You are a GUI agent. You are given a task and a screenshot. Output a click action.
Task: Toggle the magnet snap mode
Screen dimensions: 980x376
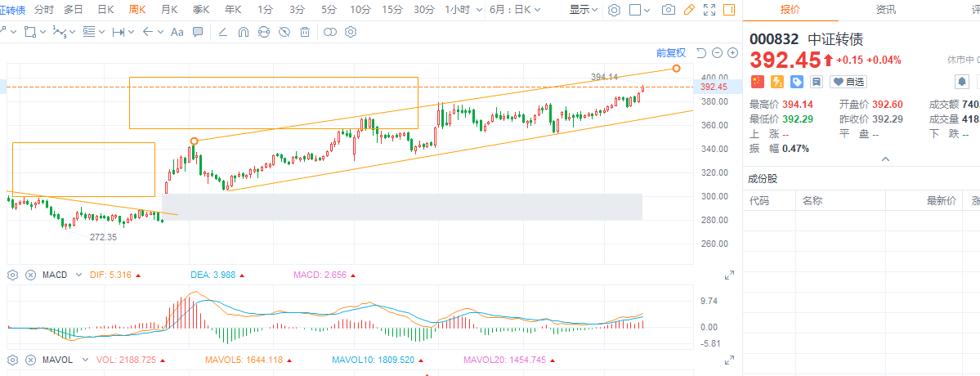coord(243,33)
